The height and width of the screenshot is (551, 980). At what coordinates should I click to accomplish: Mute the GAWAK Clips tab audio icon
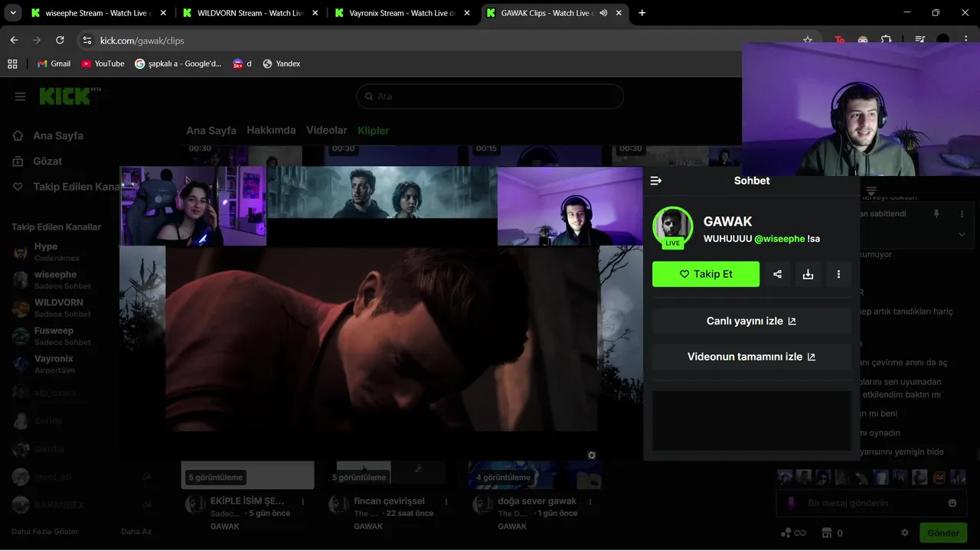click(x=603, y=13)
